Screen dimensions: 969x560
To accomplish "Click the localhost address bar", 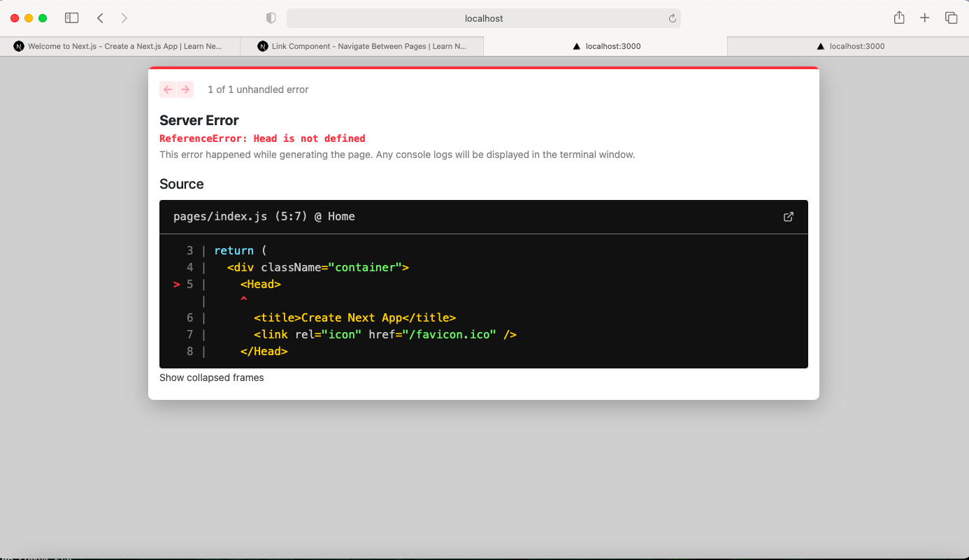I will click(x=484, y=18).
